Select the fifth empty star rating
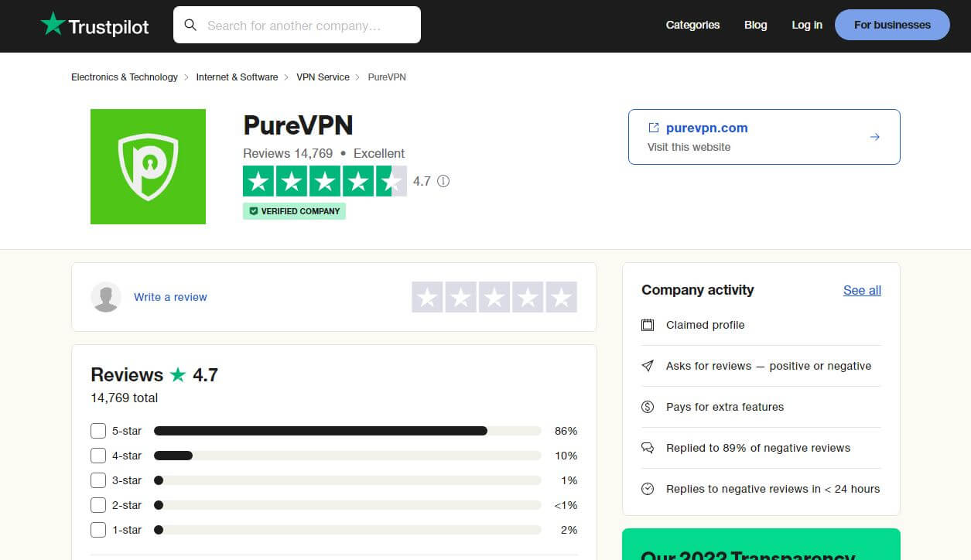This screenshot has width=971, height=560. click(x=562, y=297)
